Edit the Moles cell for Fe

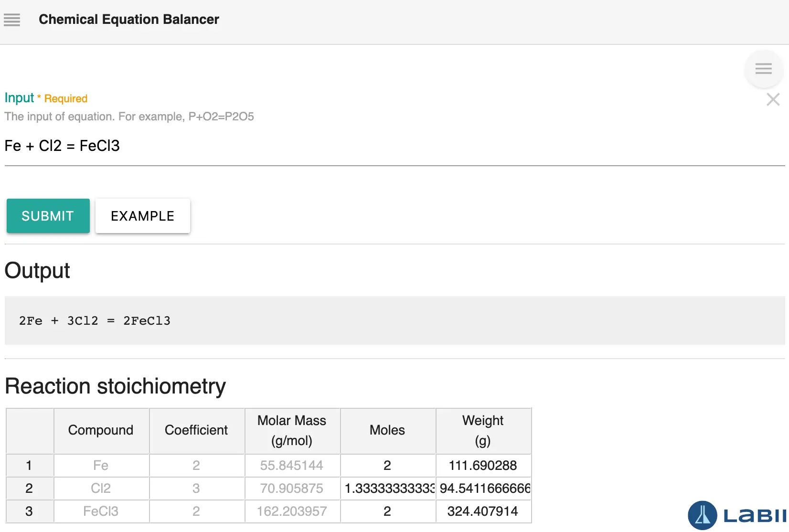pyautogui.click(x=387, y=465)
